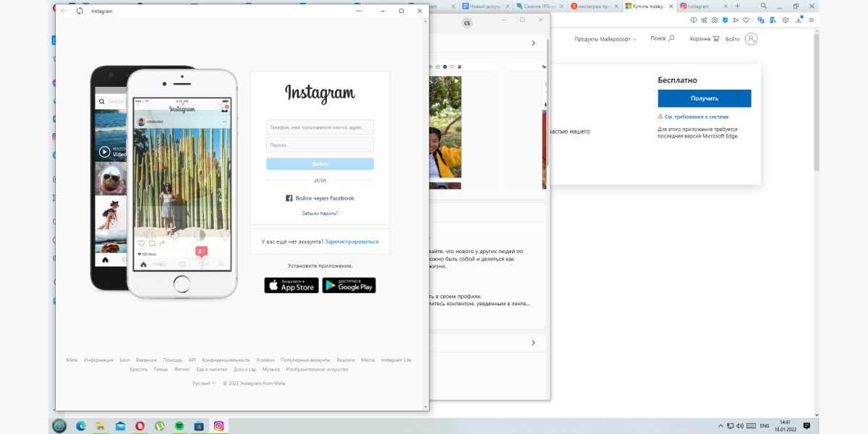The image size is (868, 434).
Task: Open the three-dots menu in the Instagram app title bar
Action: 360,11
